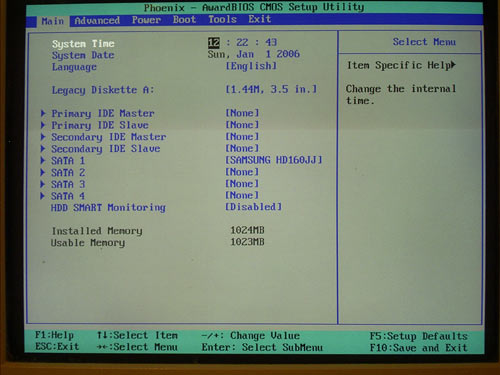Open the Power tab
500x375 pixels.
[146, 20]
